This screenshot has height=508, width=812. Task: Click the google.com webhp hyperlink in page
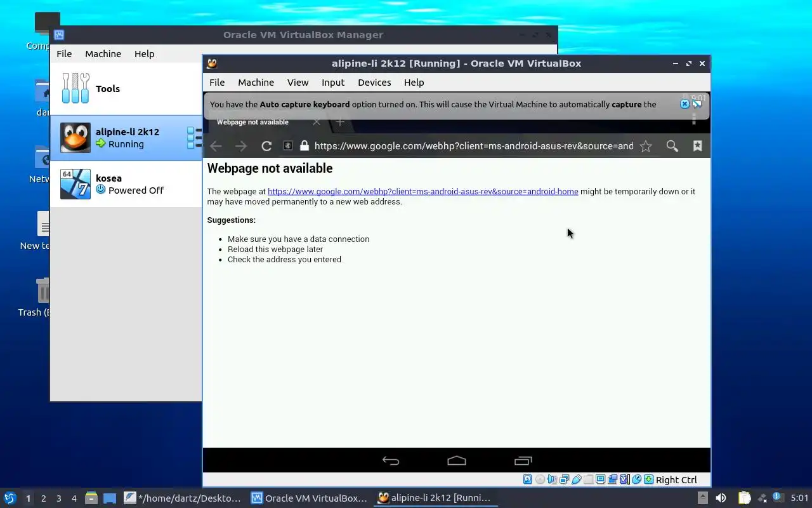pyautogui.click(x=422, y=191)
